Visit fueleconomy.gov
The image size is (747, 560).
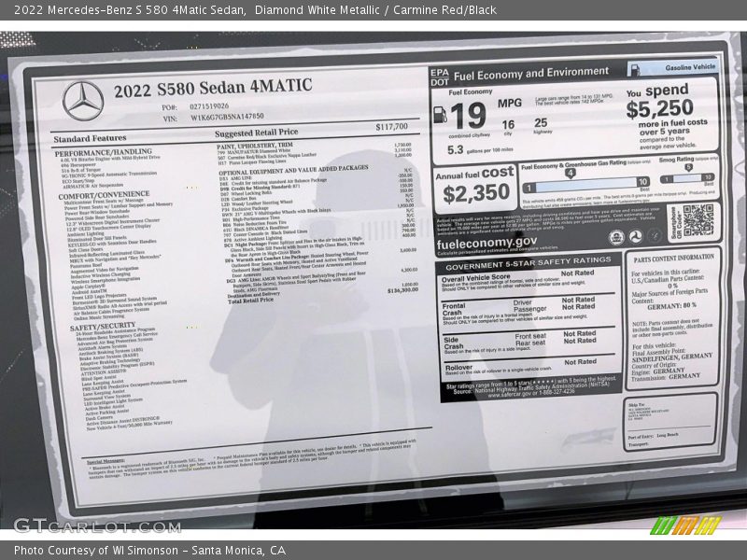click(x=486, y=243)
